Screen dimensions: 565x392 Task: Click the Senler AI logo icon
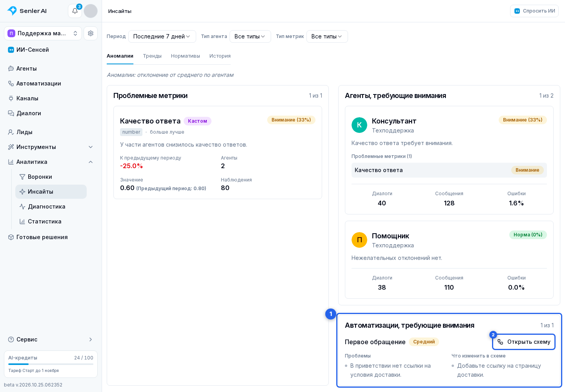pos(12,11)
